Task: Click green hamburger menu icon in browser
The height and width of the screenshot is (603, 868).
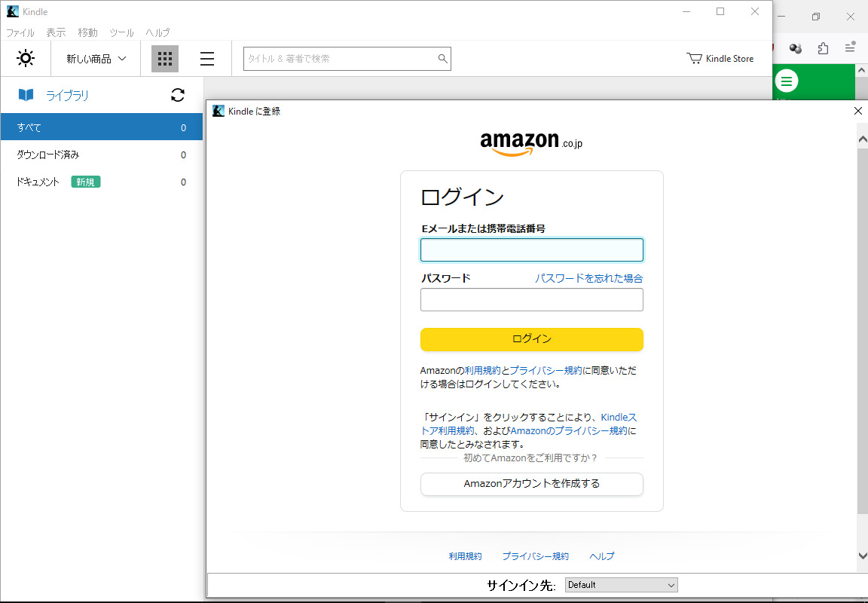Action: (787, 81)
